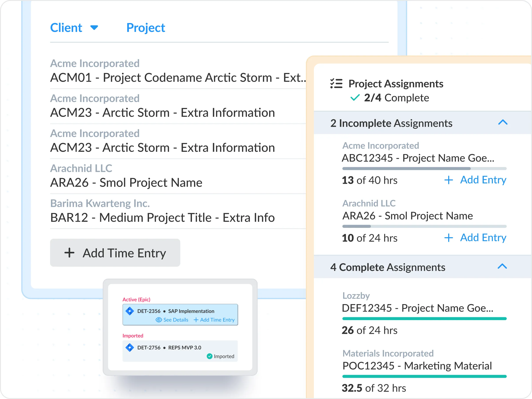The width and height of the screenshot is (532, 399).
Task: Select the BAR12 Medium Project Title row
Action: (x=162, y=217)
